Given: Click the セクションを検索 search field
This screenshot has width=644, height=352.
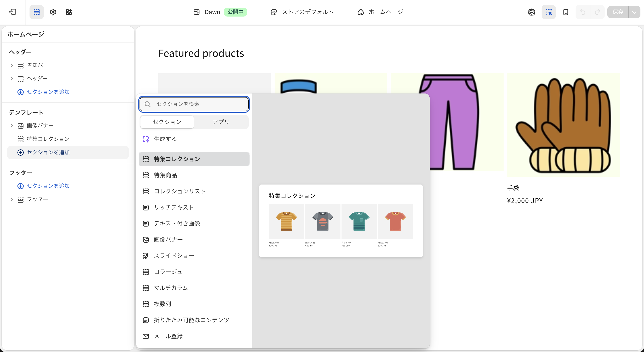Looking at the screenshot, I should click(x=194, y=104).
